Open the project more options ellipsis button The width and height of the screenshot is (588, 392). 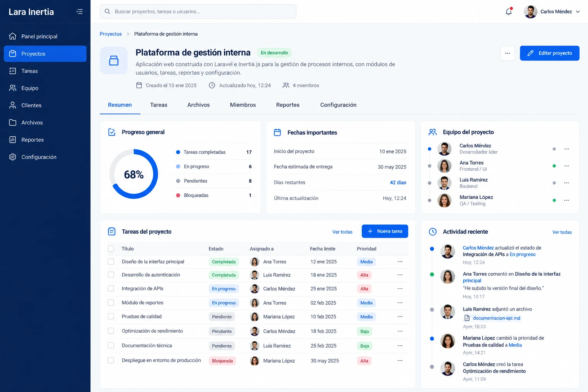(x=508, y=53)
